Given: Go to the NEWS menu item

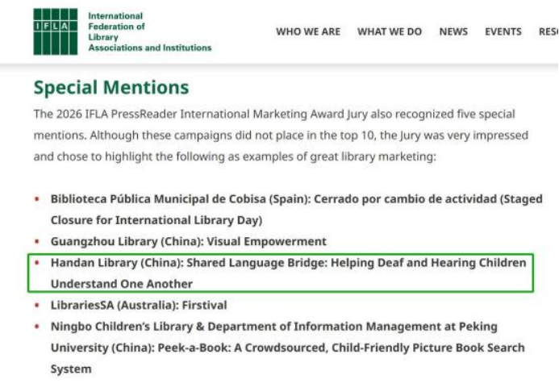Looking at the screenshot, I should pos(453,31).
